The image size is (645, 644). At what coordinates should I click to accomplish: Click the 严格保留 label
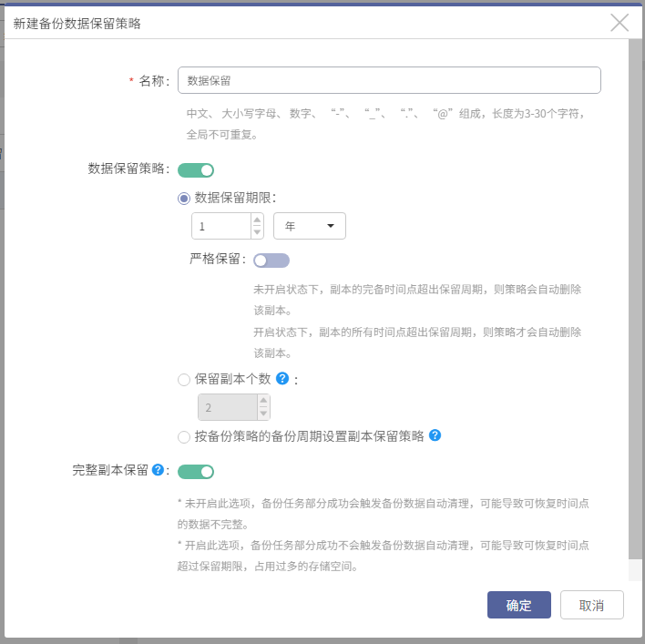point(218,259)
